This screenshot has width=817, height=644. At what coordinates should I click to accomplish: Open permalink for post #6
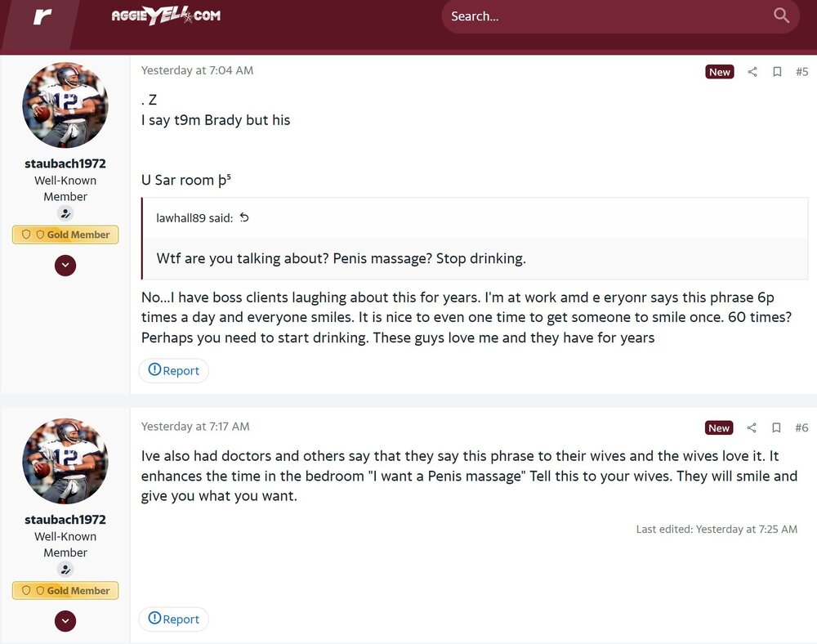pyautogui.click(x=801, y=427)
